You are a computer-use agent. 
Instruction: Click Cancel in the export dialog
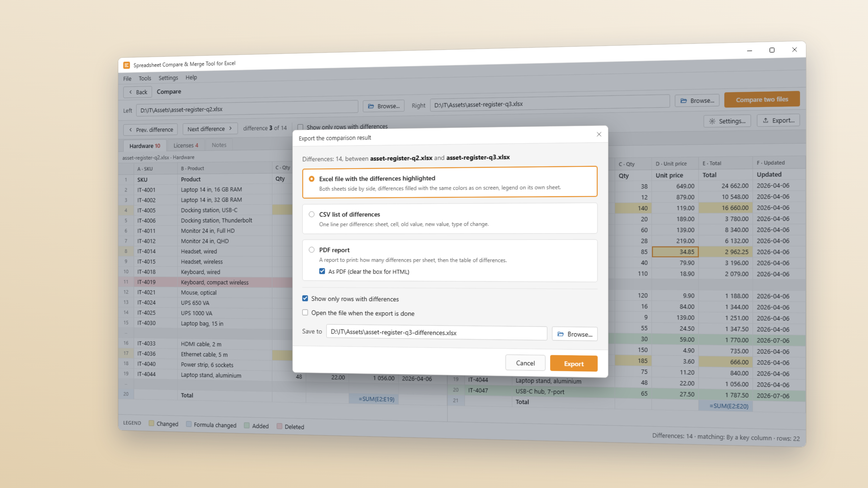click(525, 363)
